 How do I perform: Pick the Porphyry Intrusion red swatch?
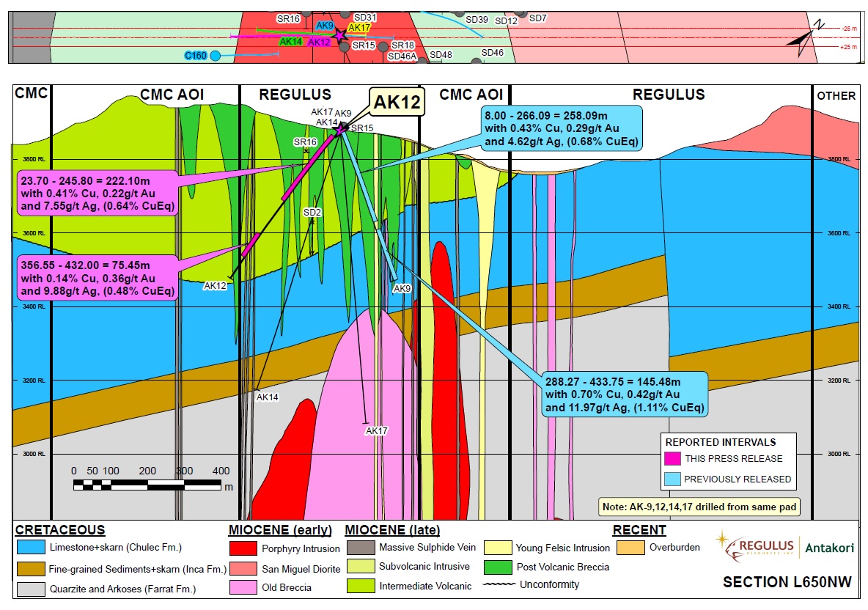pyautogui.click(x=243, y=548)
